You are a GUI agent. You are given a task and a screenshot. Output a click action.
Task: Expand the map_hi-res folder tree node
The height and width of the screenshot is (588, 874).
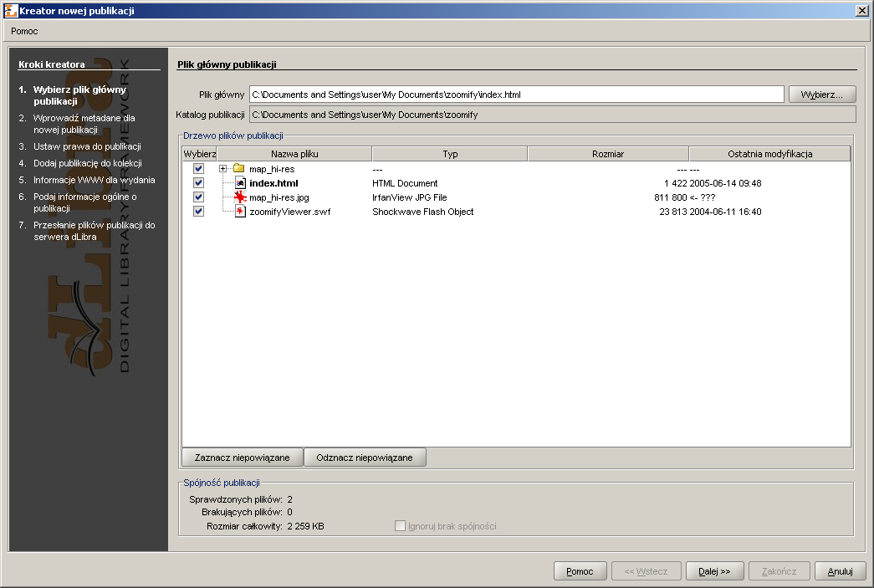click(x=223, y=169)
